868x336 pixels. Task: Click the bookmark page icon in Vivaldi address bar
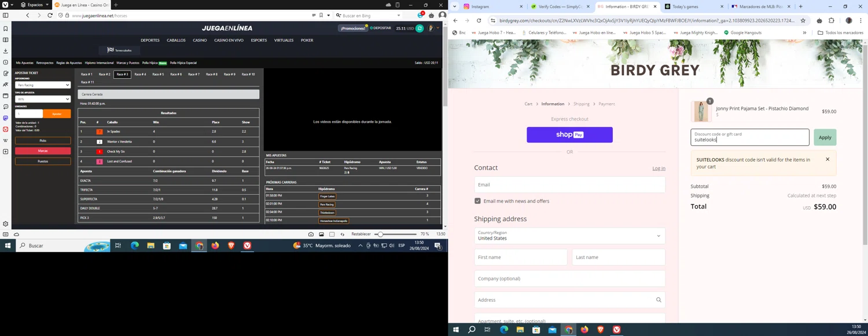click(321, 16)
